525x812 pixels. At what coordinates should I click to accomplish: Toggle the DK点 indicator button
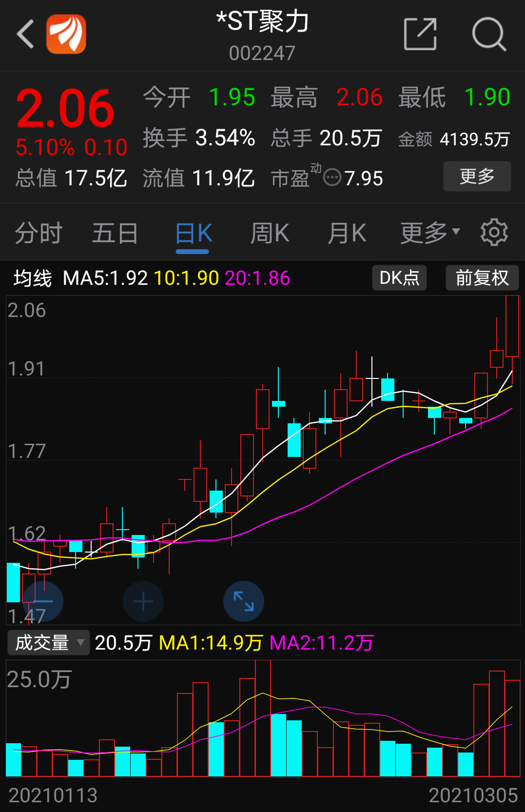click(399, 278)
